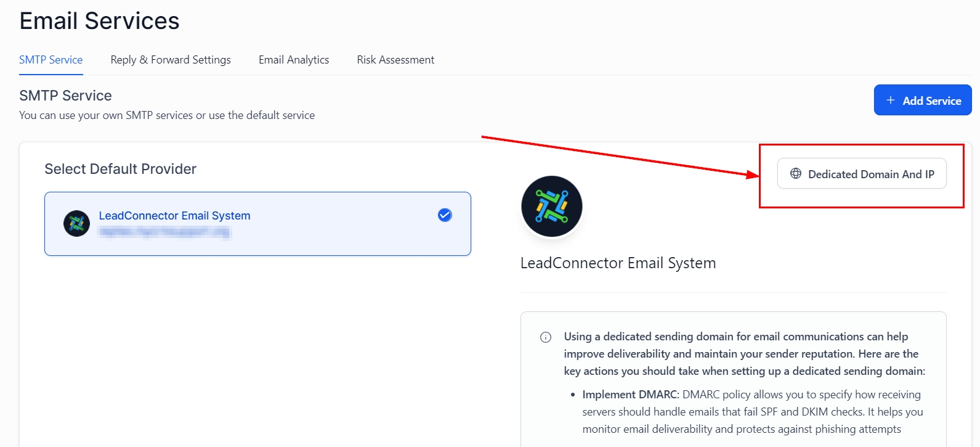This screenshot has width=980, height=447.
Task: Click the LeadConnector Email System heading under logo
Action: [x=618, y=263]
